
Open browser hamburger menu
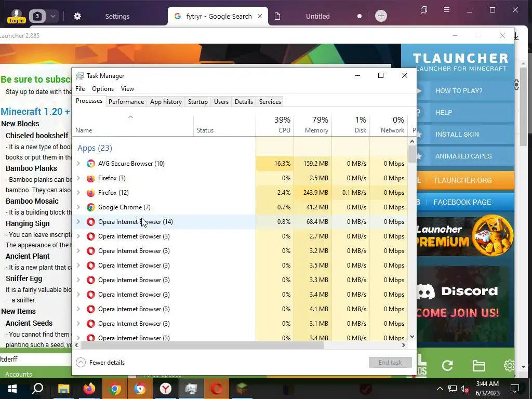pos(447,10)
